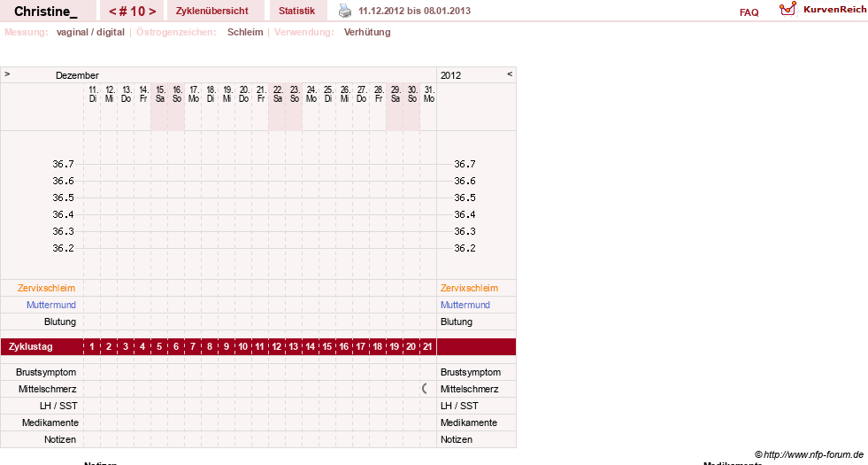Select date column 15. Sa
Image resolution: width=868 pixels, height=465 pixels.
pyautogui.click(x=159, y=94)
